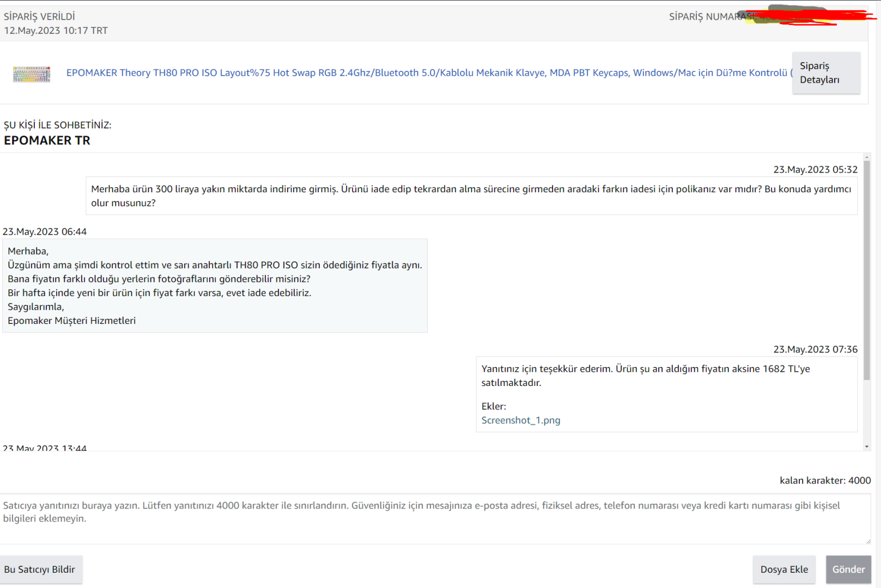Focus the seller reply text box
Screen dimensions: 881x588
pyautogui.click(x=435, y=519)
